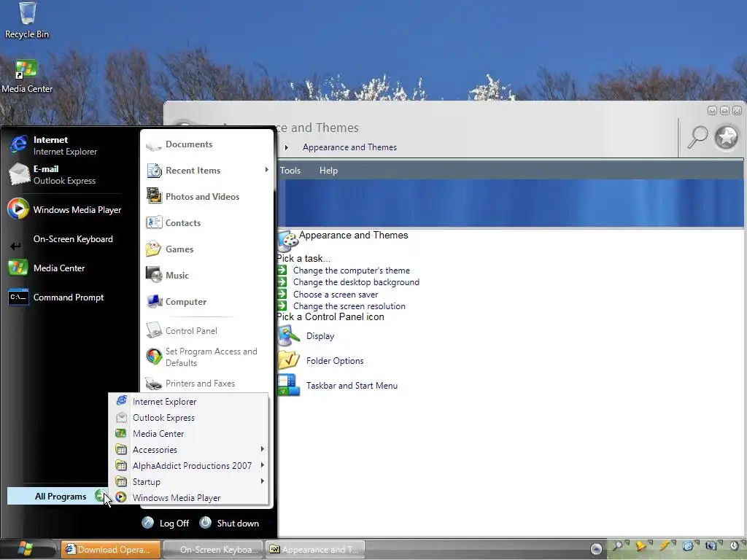Viewport: 747px width, 560px height.
Task: Launch Command Prompt from Start menu
Action: pos(56,297)
